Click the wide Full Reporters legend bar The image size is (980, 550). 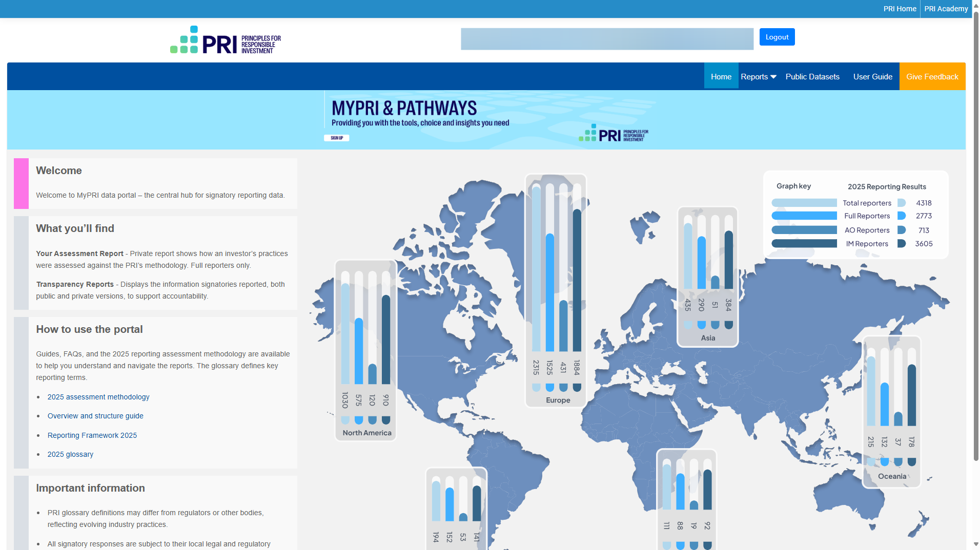[x=804, y=216]
